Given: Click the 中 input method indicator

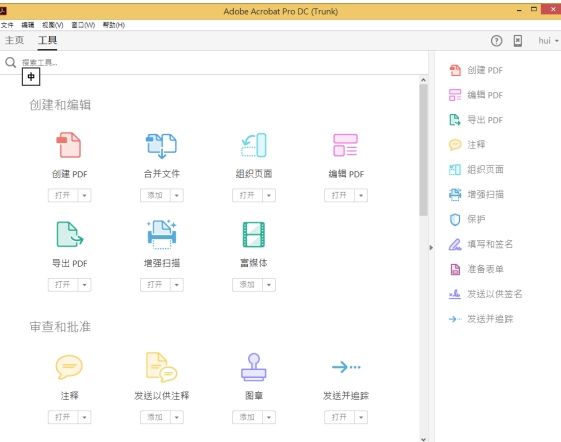Looking at the screenshot, I should 31,77.
